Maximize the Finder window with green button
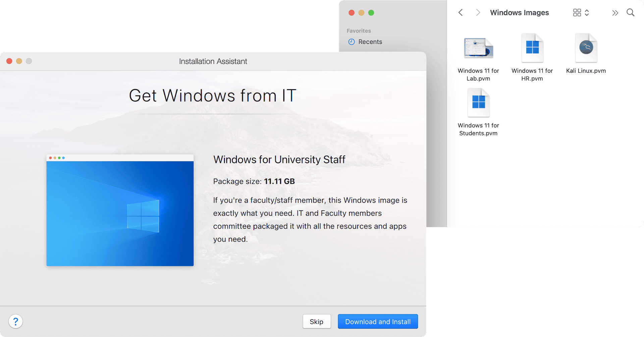 point(371,13)
